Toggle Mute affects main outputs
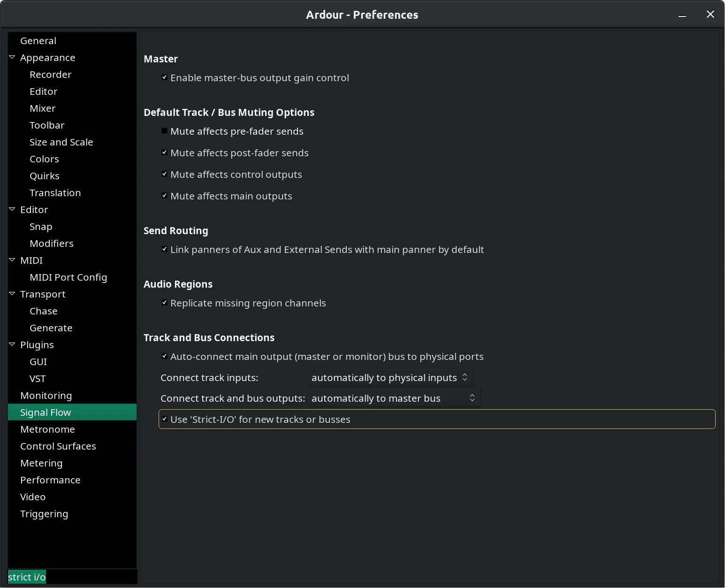725x588 pixels. (x=164, y=196)
